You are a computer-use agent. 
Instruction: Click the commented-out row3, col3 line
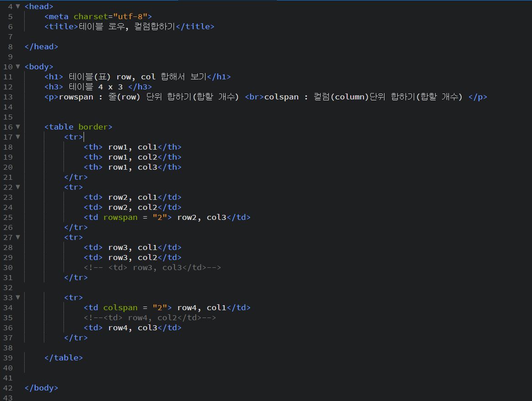(153, 267)
